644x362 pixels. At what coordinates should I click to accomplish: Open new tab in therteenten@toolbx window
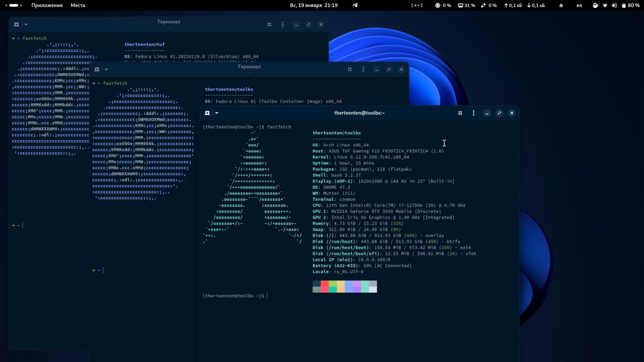(208, 113)
